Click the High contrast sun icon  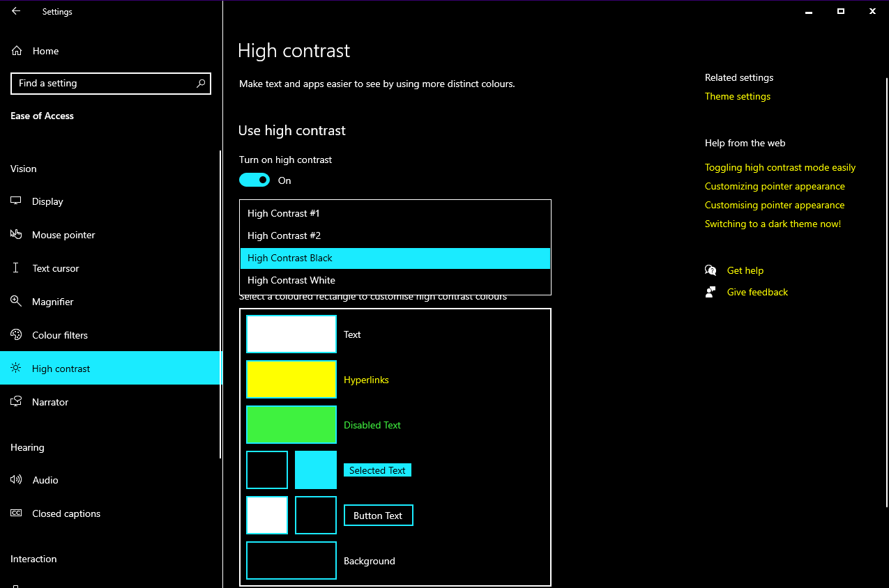click(16, 369)
